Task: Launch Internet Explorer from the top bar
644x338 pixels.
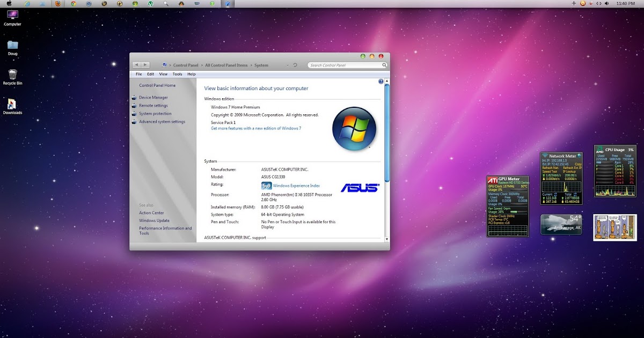Action: pos(27,3)
